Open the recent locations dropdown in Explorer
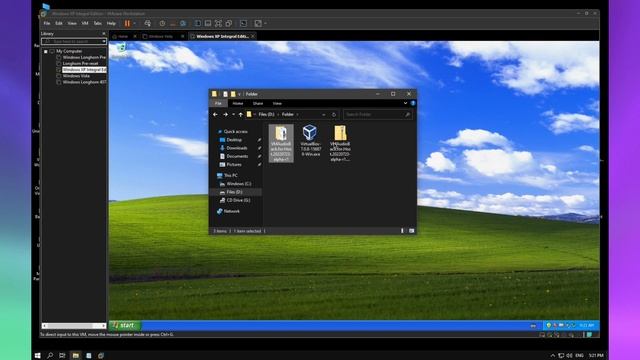 (x=233, y=115)
